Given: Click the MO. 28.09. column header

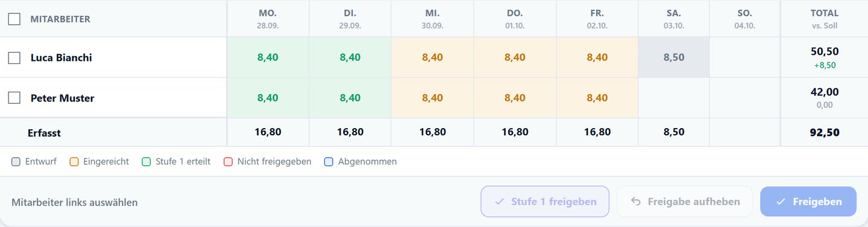Looking at the screenshot, I should tap(268, 19).
